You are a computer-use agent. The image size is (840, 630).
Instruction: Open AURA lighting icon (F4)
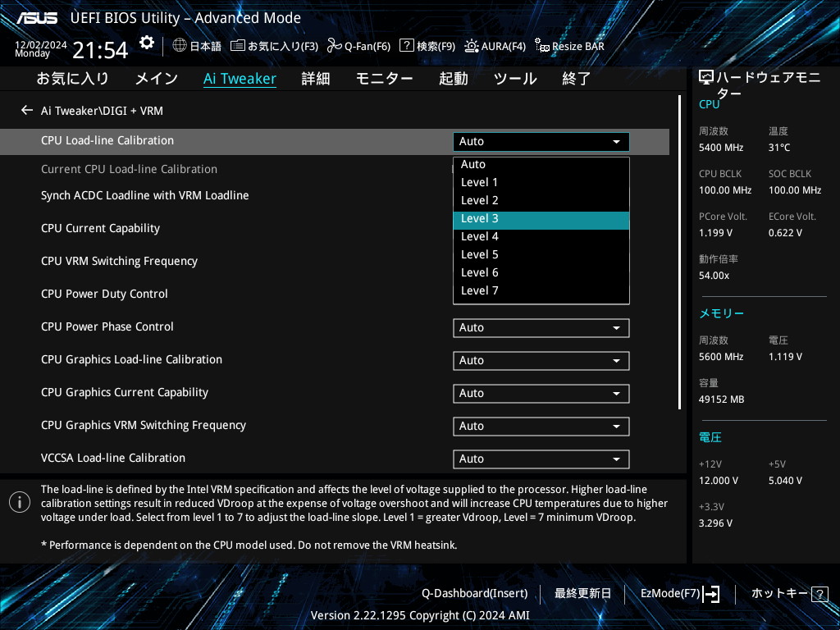tap(471, 46)
